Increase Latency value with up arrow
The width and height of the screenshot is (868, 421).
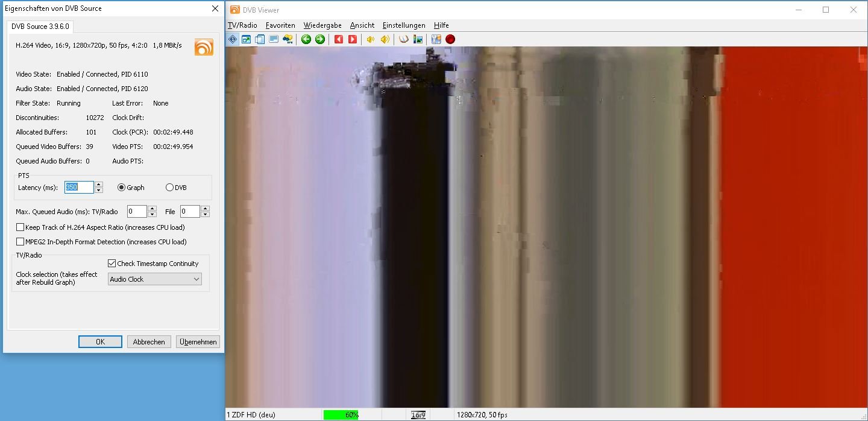click(x=99, y=185)
